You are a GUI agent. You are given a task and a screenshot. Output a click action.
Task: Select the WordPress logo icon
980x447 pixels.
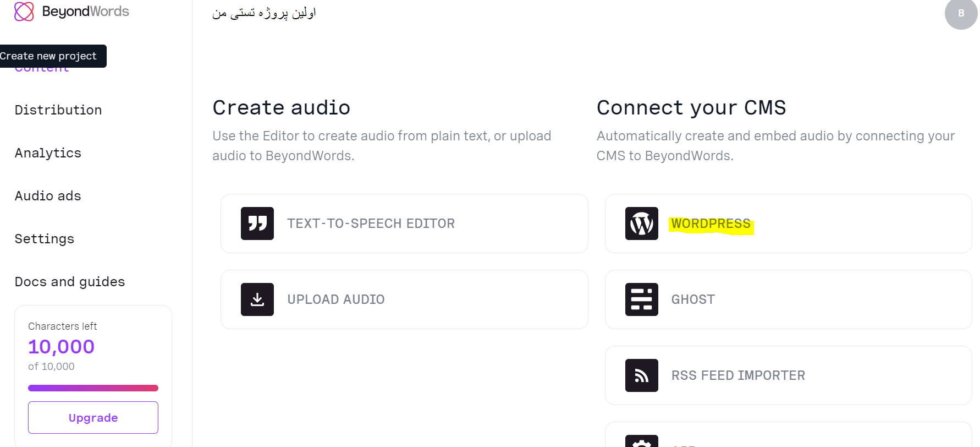(642, 223)
